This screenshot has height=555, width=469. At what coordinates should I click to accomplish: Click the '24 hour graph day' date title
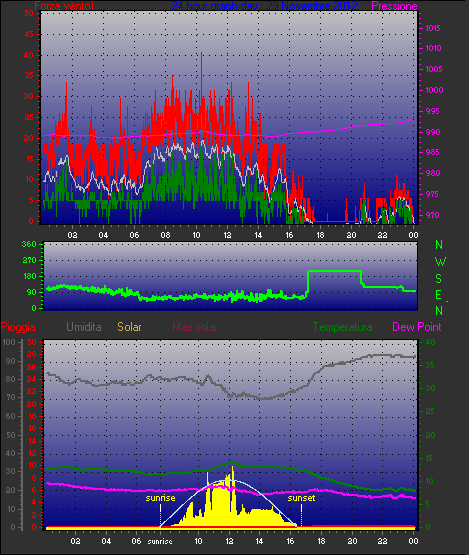pyautogui.click(x=264, y=6)
